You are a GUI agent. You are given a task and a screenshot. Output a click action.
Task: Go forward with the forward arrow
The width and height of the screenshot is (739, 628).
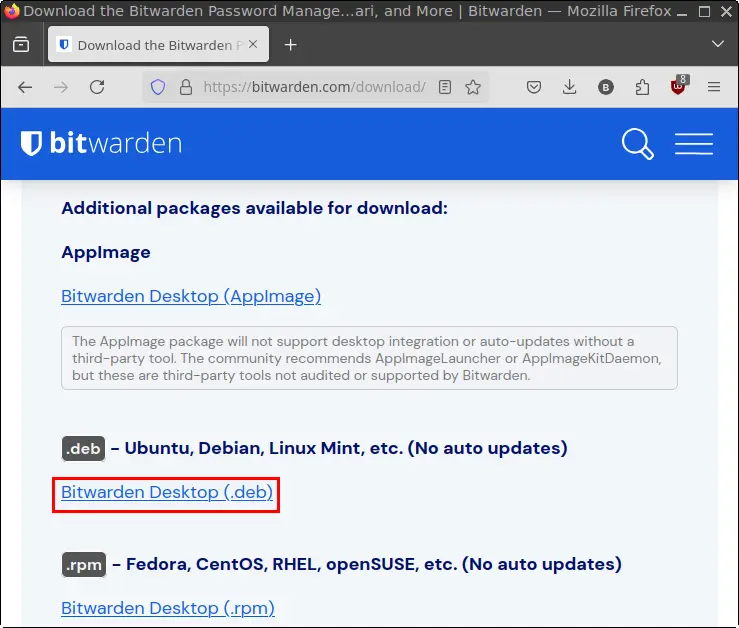click(61, 87)
